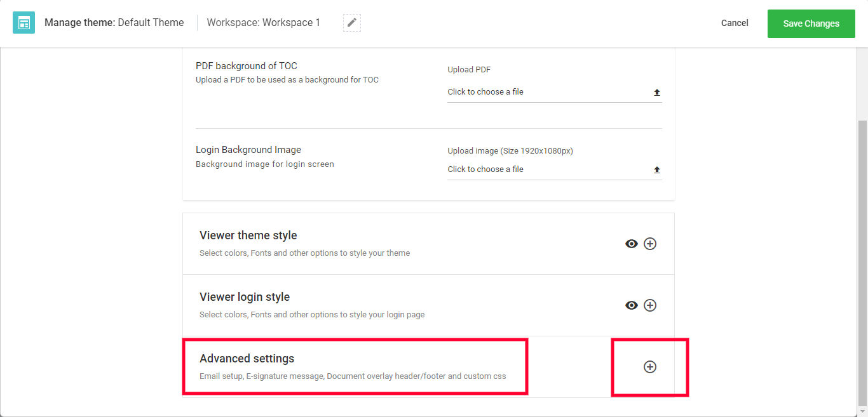Click the green Save Changes button
Viewport: 868px width, 417px height.
click(x=811, y=23)
